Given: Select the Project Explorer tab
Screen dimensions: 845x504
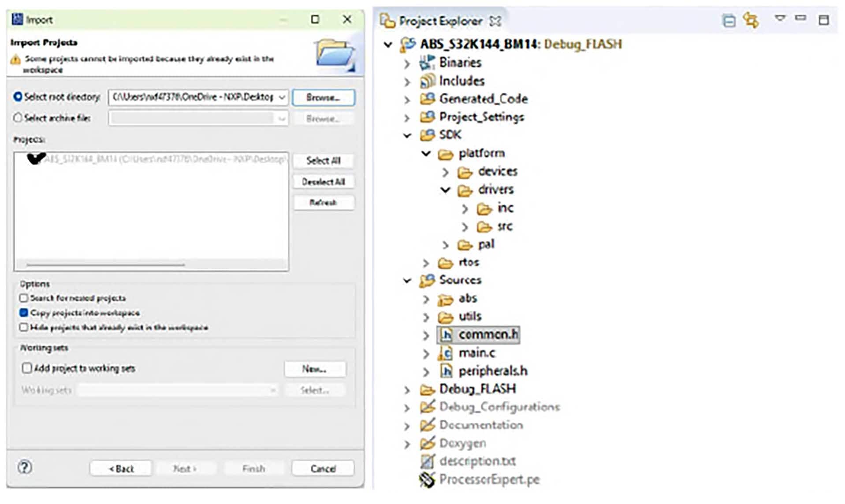Looking at the screenshot, I should pyautogui.click(x=440, y=21).
